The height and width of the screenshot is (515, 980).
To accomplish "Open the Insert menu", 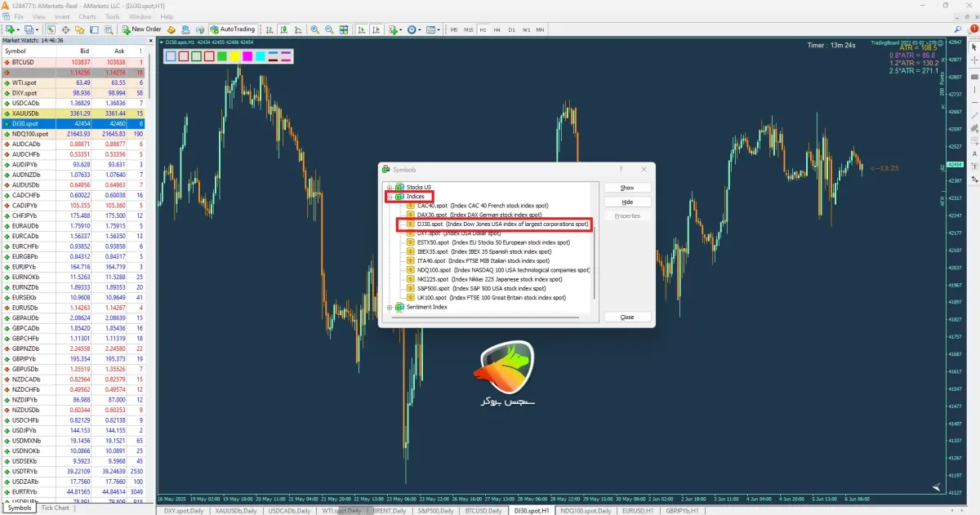I will pyautogui.click(x=62, y=16).
